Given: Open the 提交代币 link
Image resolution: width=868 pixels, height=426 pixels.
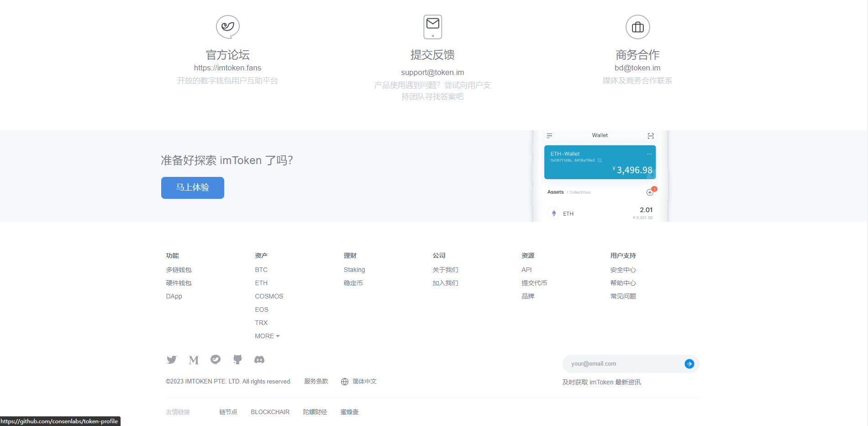Looking at the screenshot, I should pyautogui.click(x=534, y=283).
